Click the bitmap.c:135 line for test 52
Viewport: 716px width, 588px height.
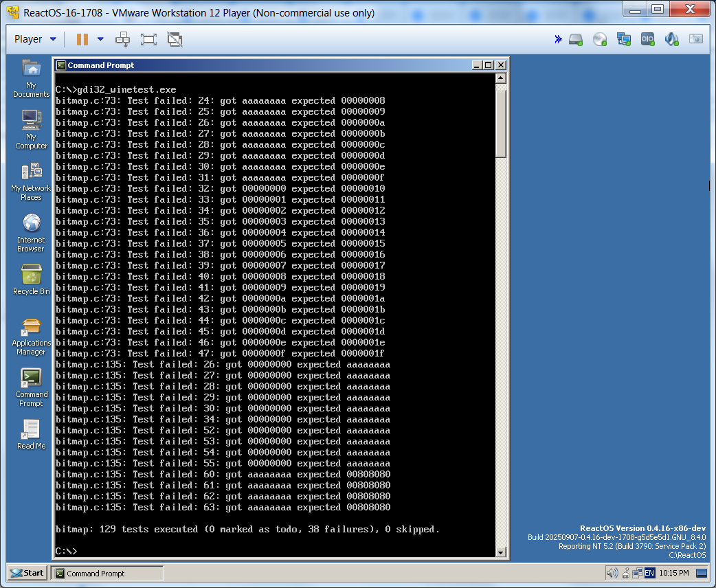tap(223, 430)
